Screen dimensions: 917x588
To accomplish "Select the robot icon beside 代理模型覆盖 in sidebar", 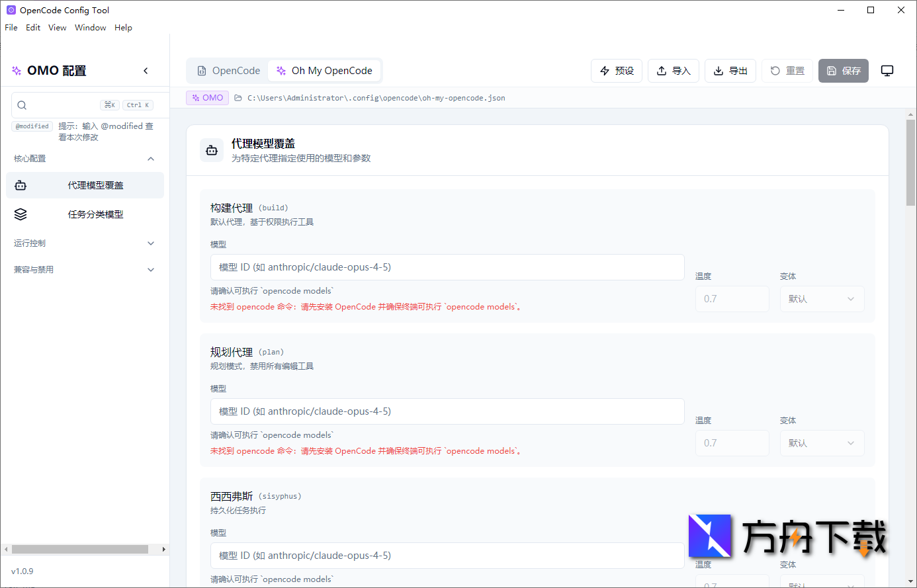I will 21,185.
